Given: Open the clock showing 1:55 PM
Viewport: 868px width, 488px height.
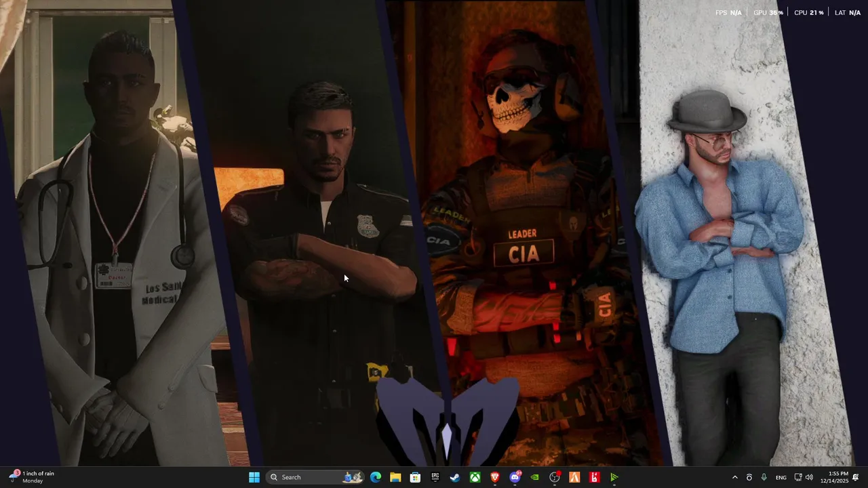Looking at the screenshot, I should (x=834, y=477).
